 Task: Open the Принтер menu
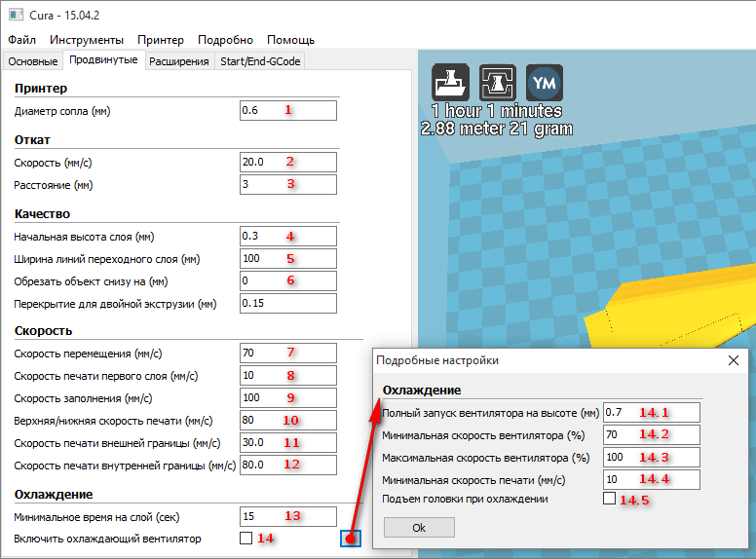[x=161, y=40]
